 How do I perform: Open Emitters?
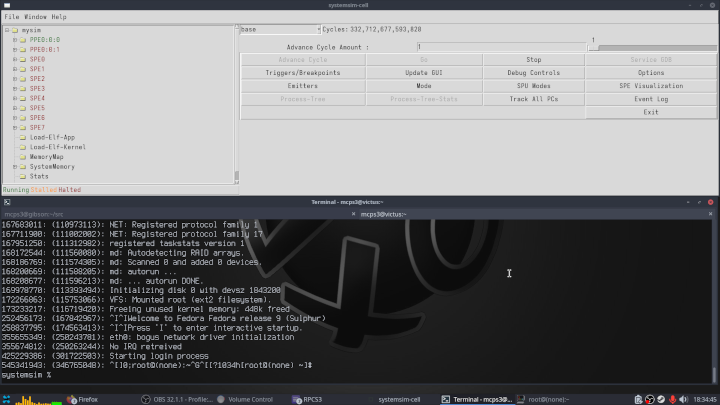[303, 86]
